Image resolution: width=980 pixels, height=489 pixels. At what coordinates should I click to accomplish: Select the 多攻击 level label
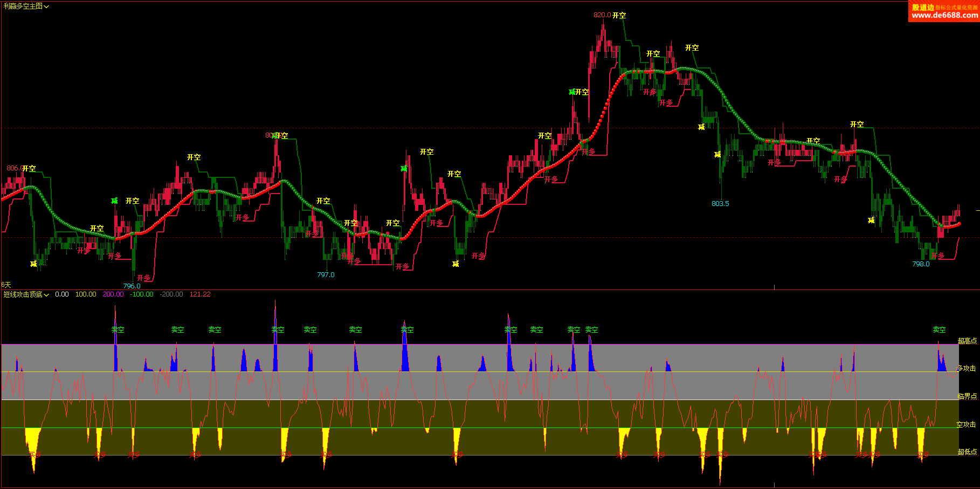[966, 368]
